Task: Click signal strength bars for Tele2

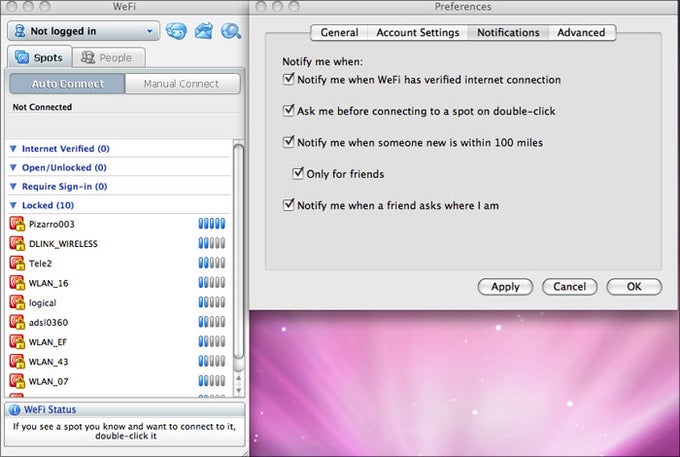Action: [212, 263]
